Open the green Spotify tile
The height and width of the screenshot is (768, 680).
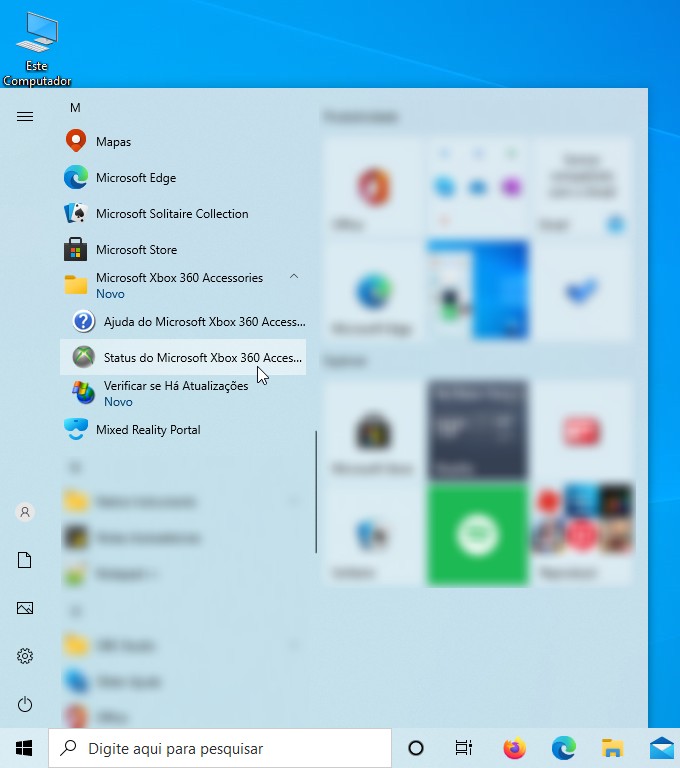click(x=478, y=534)
